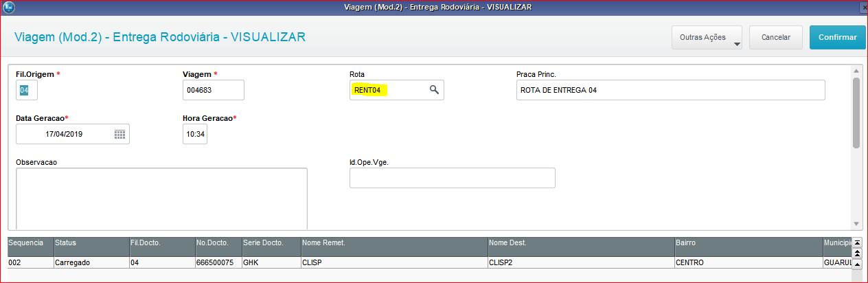Click the Fil.Origem field
The height and width of the screenshot is (283, 868).
[27, 90]
